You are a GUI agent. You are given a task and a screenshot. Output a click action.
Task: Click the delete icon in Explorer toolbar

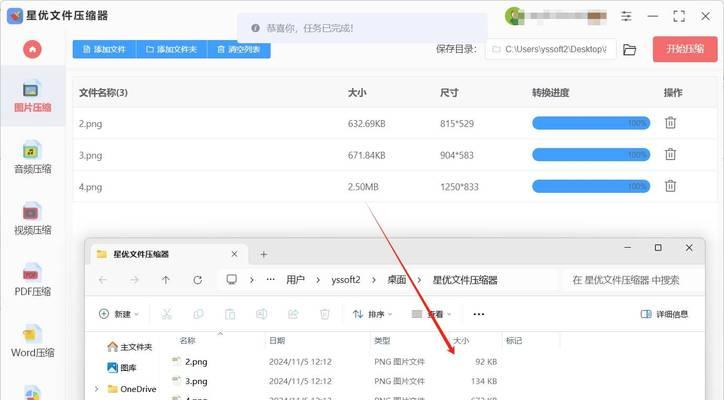[x=325, y=314]
